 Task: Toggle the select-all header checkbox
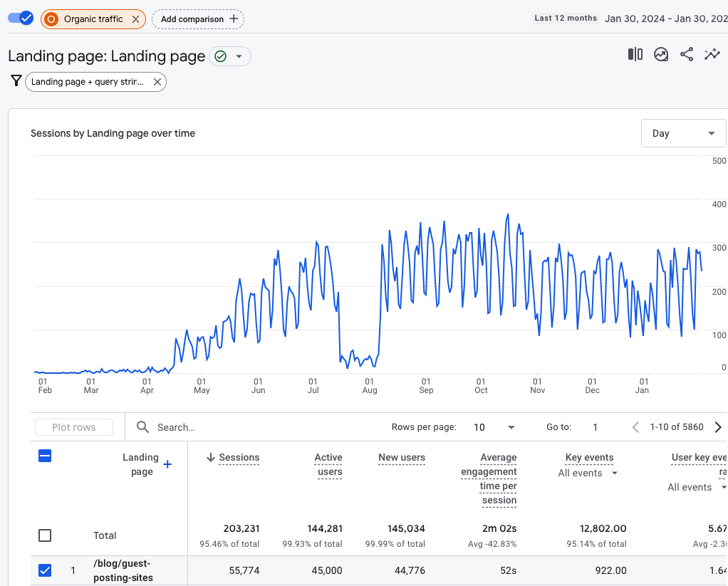pyautogui.click(x=45, y=456)
